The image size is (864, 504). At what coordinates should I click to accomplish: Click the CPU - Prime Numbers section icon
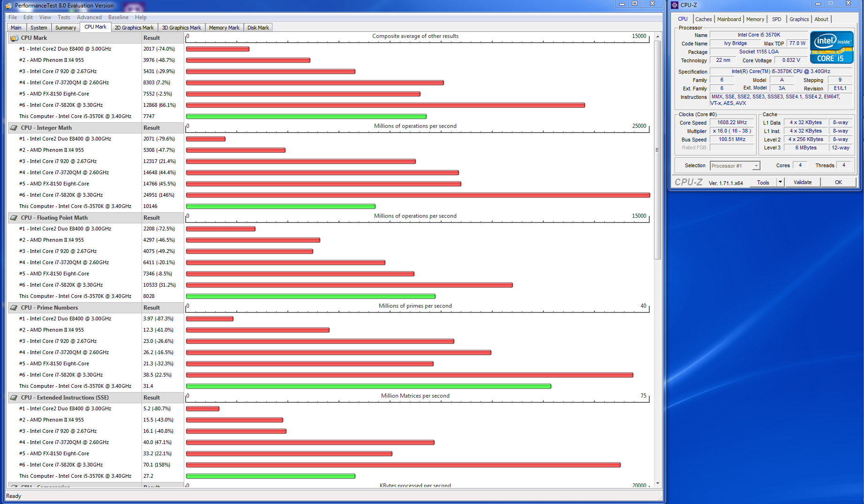coord(14,308)
